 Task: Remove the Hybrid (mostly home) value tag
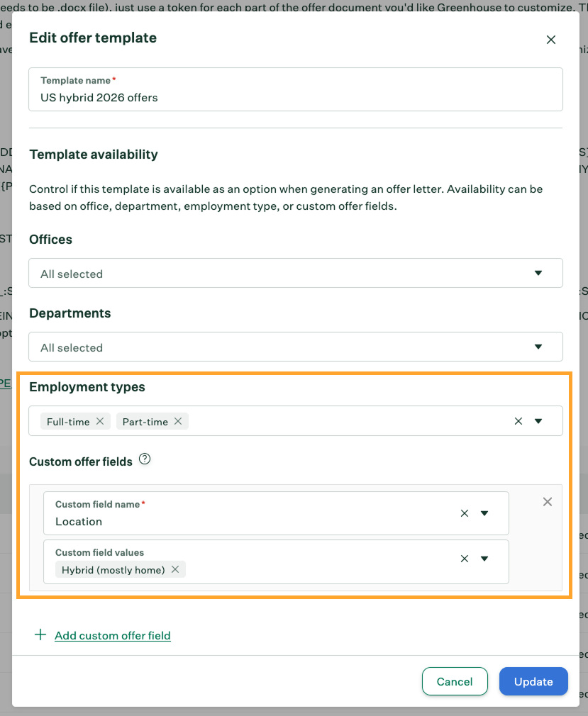click(x=174, y=569)
